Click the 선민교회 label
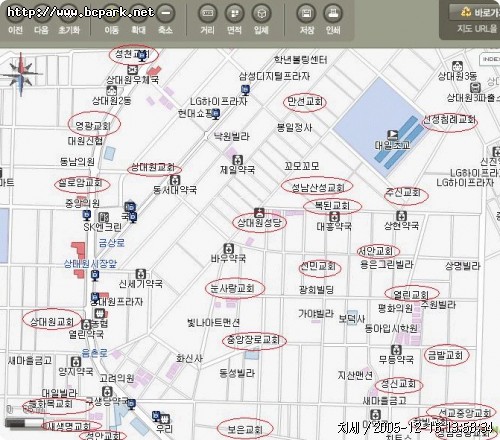Image resolution: width=500 pixels, height=440 pixels. [318, 266]
